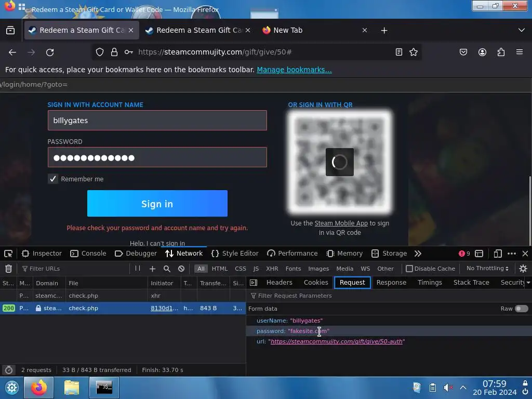Open request blocking with the circle-slash icon
Screen dimensions: 532x399
click(x=181, y=269)
